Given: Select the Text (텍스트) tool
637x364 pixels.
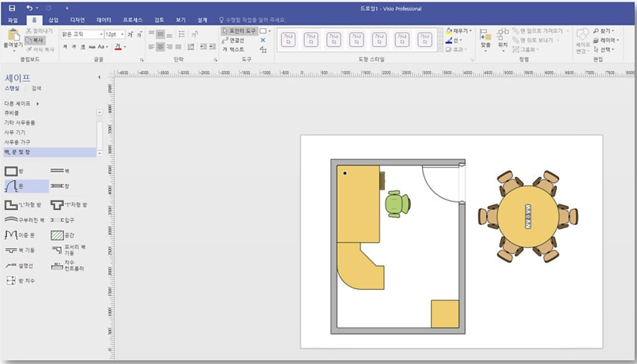Looking at the screenshot, I should [233, 49].
